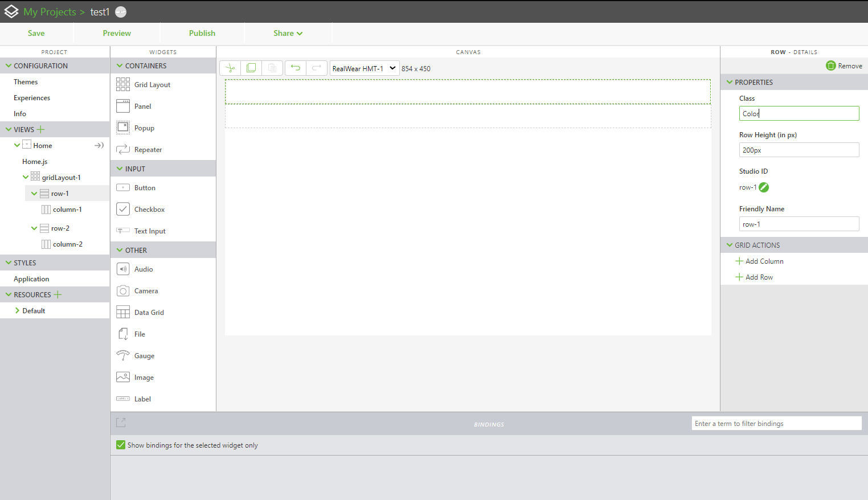The height and width of the screenshot is (500, 868).
Task: Expand the Default resources folder
Action: [x=17, y=310]
